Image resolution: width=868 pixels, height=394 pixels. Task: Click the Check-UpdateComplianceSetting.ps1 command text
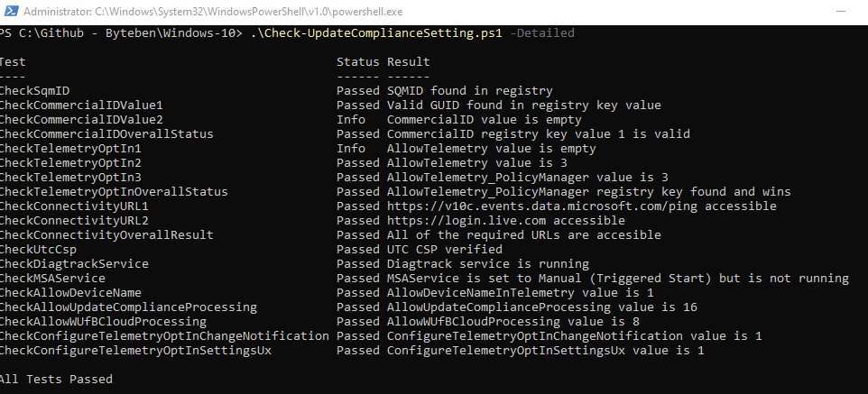[x=376, y=32]
